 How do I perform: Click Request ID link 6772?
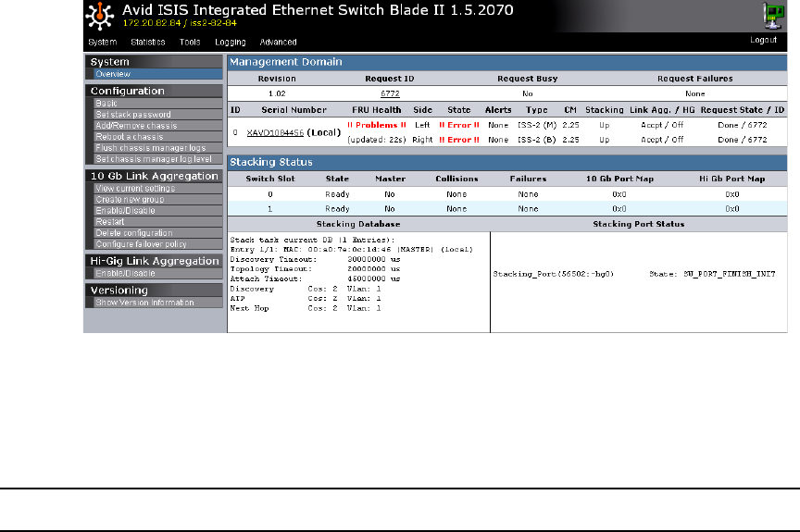click(391, 93)
